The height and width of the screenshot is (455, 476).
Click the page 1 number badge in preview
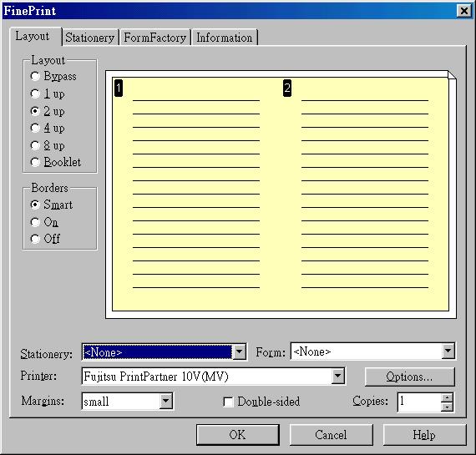119,88
